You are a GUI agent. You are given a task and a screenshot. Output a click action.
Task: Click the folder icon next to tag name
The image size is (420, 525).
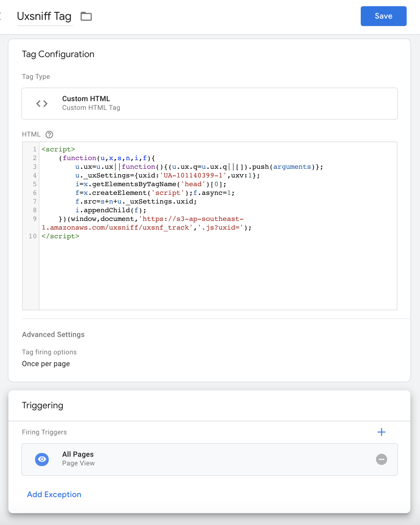tap(86, 16)
